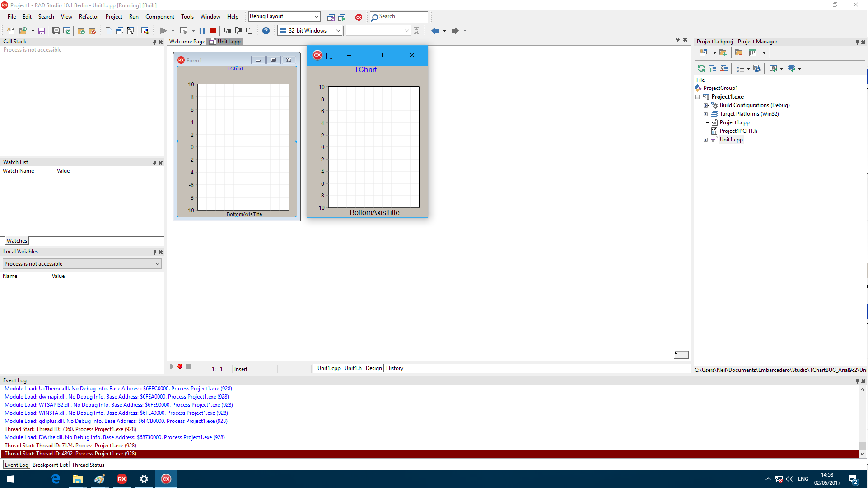Screen dimensions: 868x488
Task: Click the Set debug desktop icon
Action: [x=342, y=17]
